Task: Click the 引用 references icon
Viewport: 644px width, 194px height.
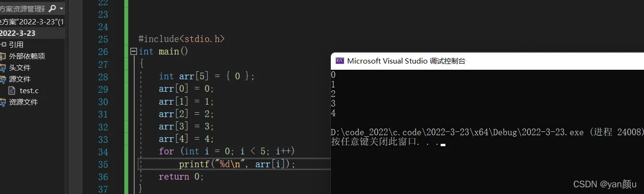Action: pos(3,44)
